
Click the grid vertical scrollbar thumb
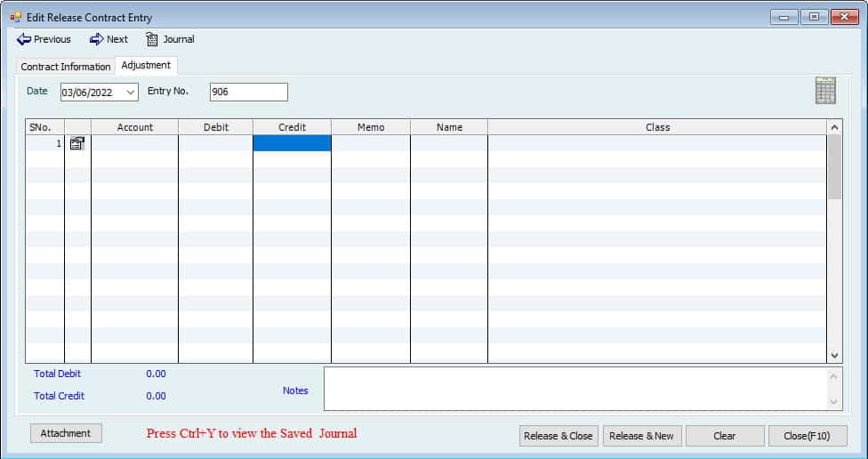tap(834, 166)
